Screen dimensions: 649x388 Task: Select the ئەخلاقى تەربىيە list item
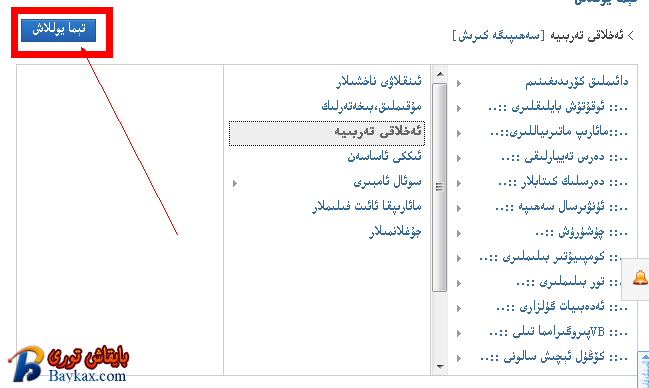(327, 133)
